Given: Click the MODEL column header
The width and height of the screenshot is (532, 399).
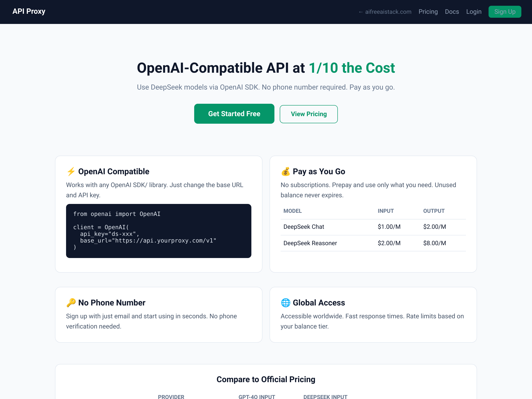Looking at the screenshot, I should [x=292, y=211].
